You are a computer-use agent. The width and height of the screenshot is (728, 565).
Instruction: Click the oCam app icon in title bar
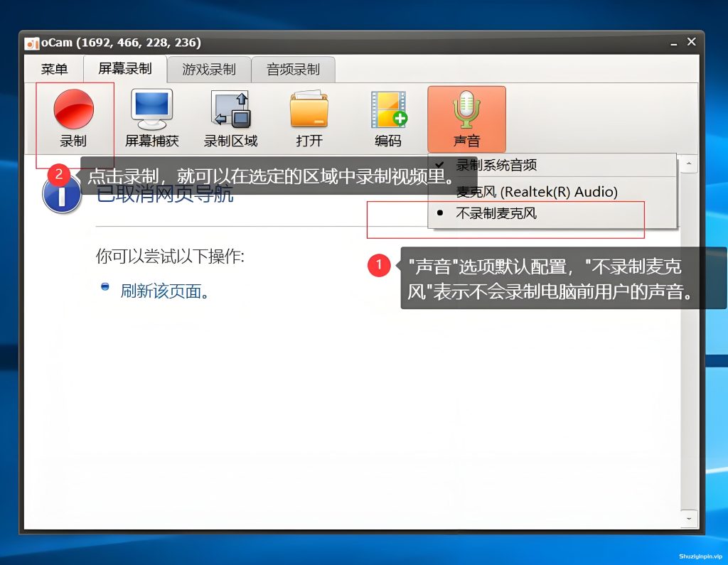click(x=31, y=43)
